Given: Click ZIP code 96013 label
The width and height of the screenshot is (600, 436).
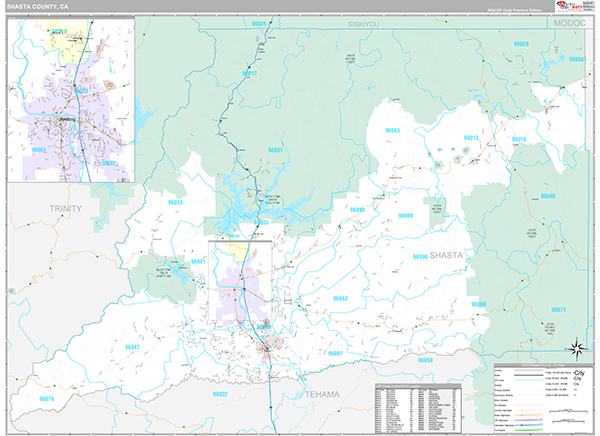Looking at the screenshot, I should [x=472, y=137].
